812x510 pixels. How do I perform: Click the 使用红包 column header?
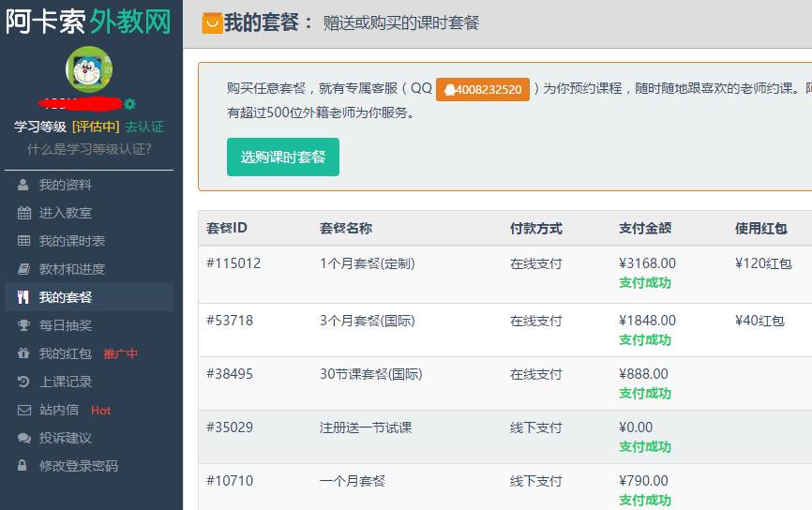pyautogui.click(x=761, y=228)
